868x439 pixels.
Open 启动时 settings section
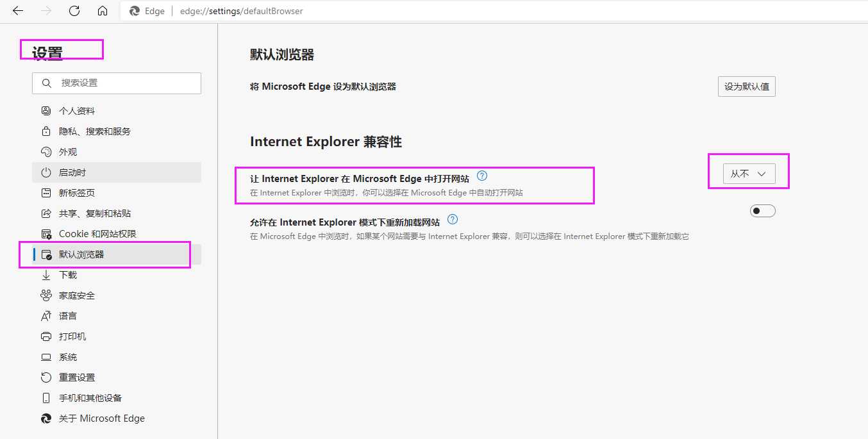click(x=117, y=172)
